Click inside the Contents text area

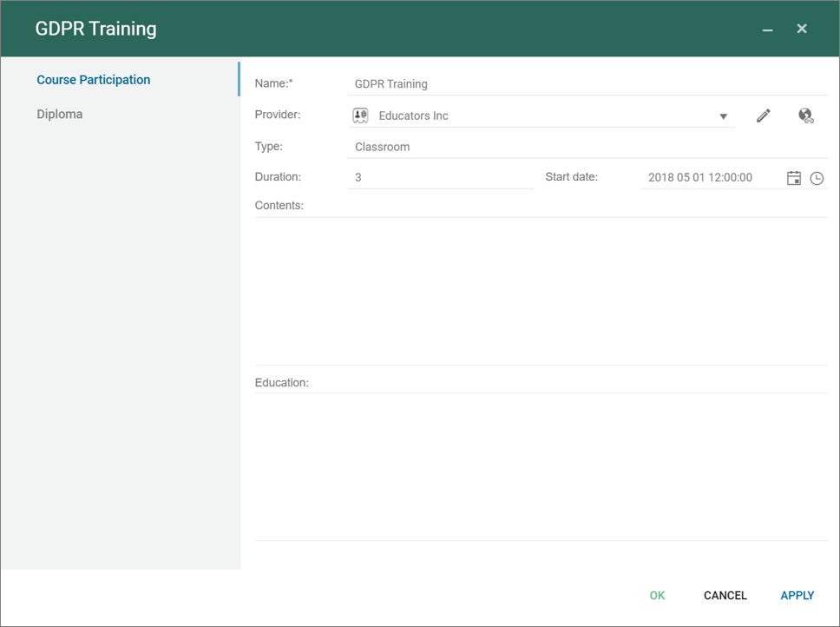[x=541, y=291]
